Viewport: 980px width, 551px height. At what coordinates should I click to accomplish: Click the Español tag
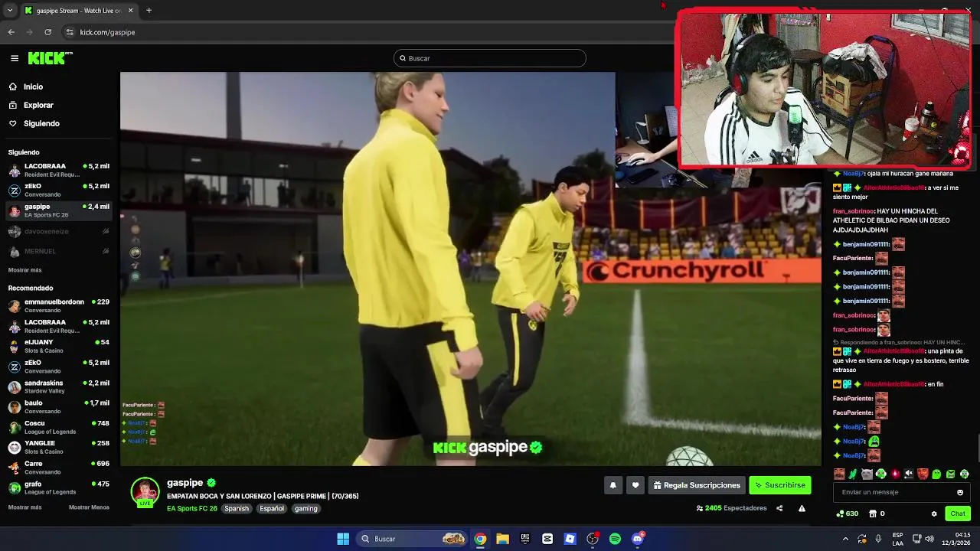(x=272, y=508)
